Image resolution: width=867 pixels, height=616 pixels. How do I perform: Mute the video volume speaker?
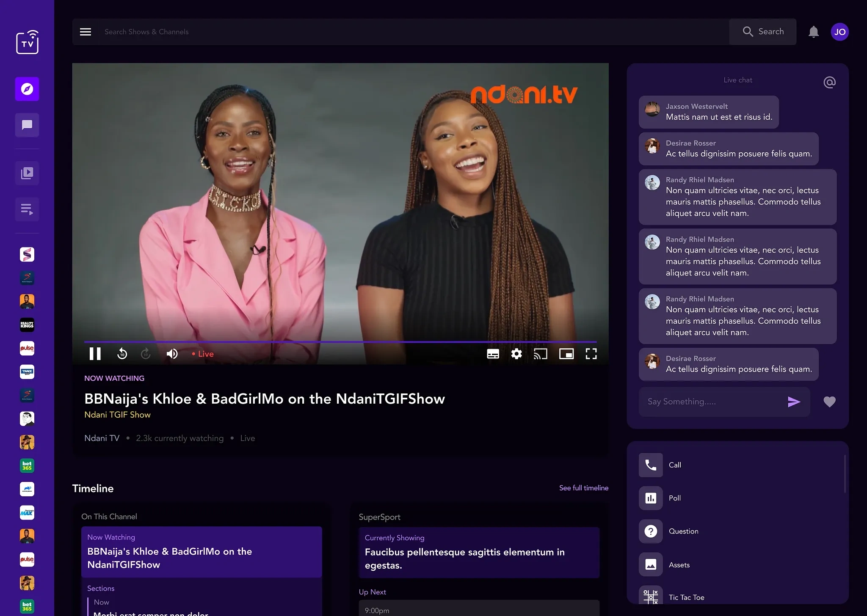tap(172, 354)
